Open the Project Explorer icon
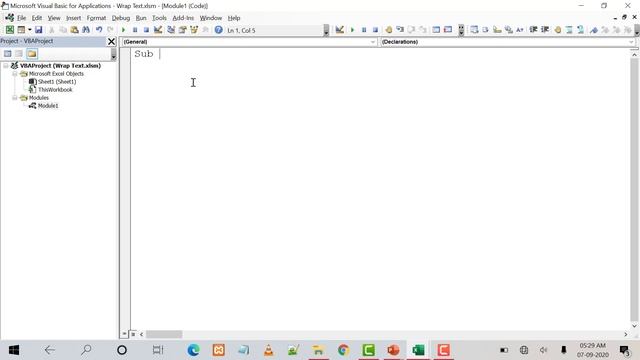This screenshot has height=360, width=640. click(x=171, y=30)
